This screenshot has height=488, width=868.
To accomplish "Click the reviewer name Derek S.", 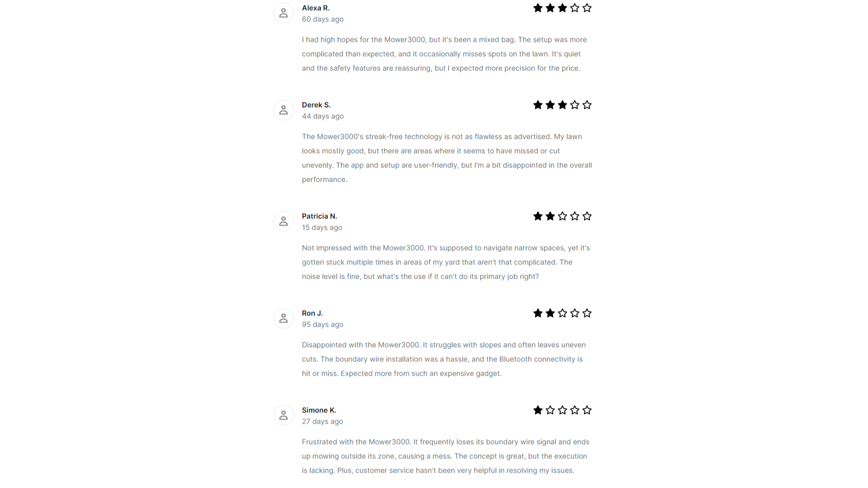I will click(316, 105).
